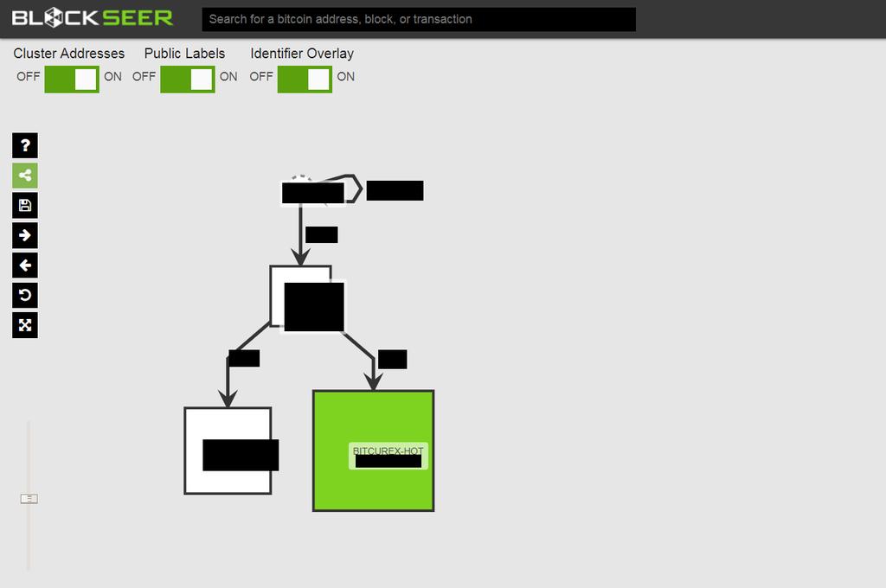The image size is (886, 588).
Task: Open the help question mark icon
Action: pyautogui.click(x=25, y=146)
